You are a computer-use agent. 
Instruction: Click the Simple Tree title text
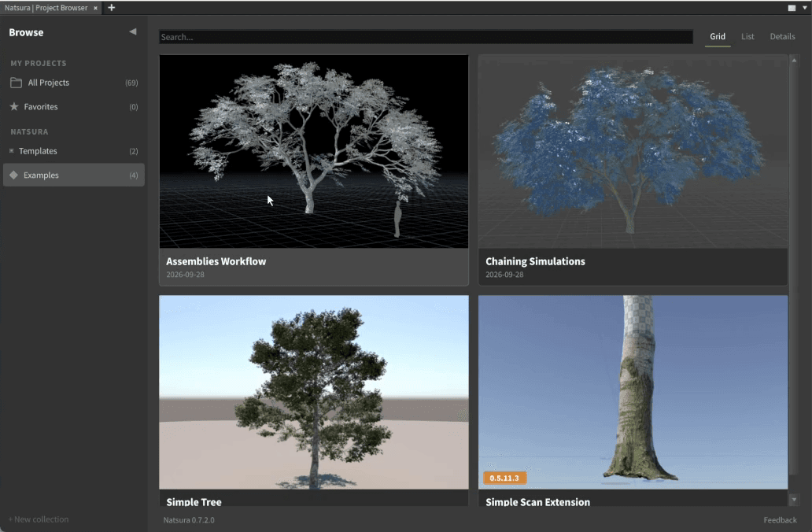(x=194, y=501)
